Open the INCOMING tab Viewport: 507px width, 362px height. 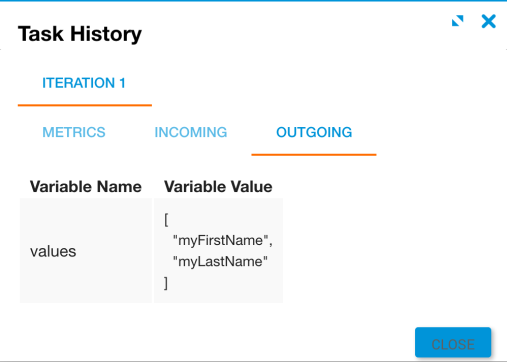(191, 132)
